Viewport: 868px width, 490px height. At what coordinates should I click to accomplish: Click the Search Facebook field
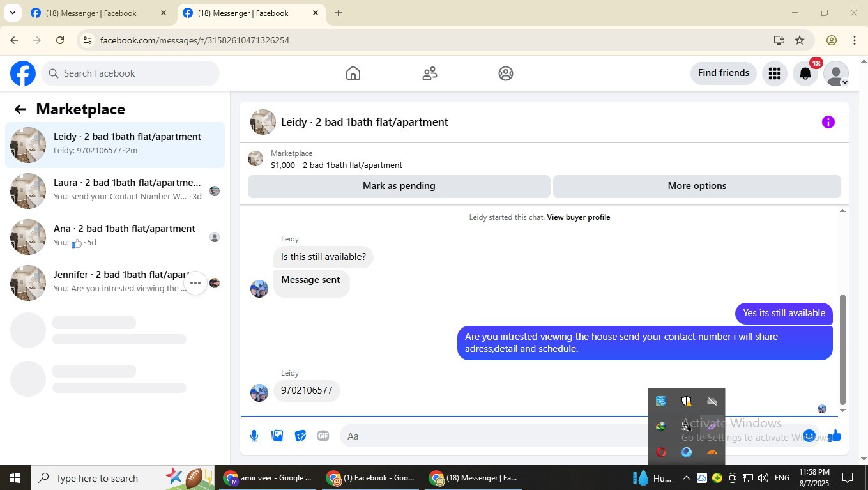pyautogui.click(x=131, y=73)
